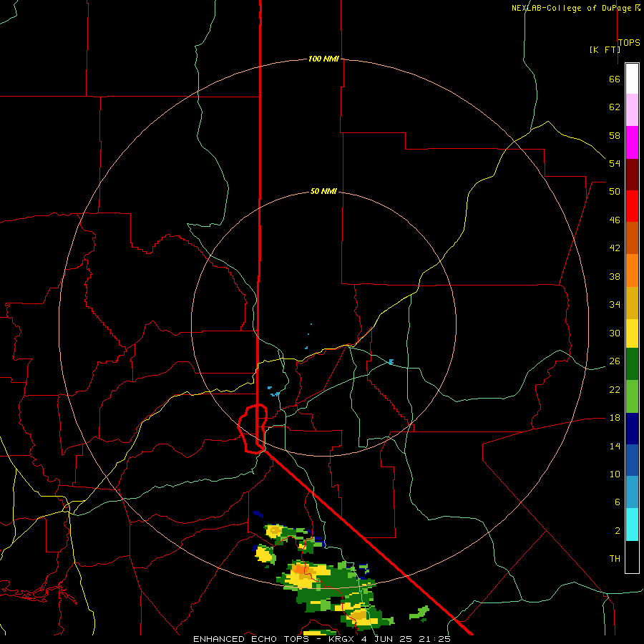Click the navy 22 K FT legend swatch
Screen dimensions: 644x644
point(632,429)
